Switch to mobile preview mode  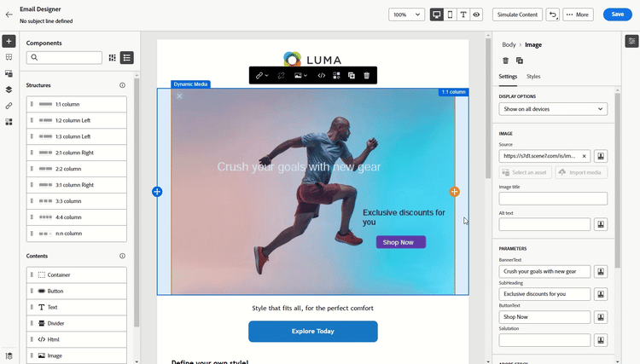(450, 14)
